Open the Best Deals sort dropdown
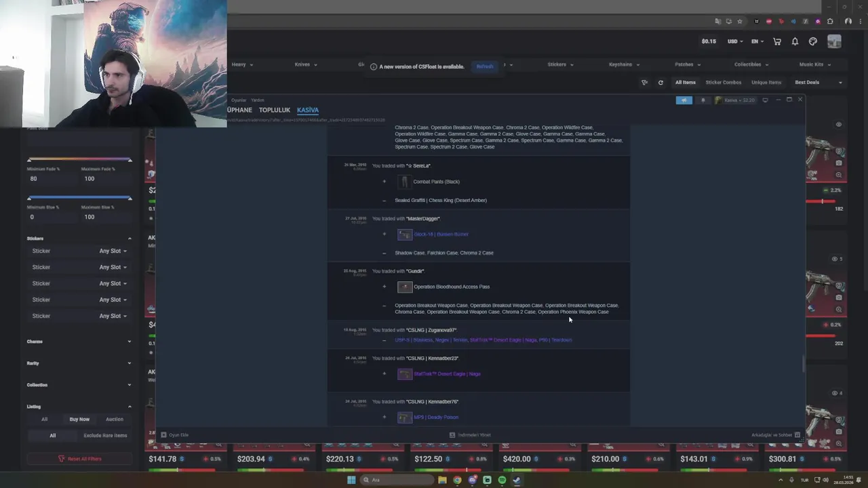This screenshot has width=868, height=488. click(x=818, y=83)
